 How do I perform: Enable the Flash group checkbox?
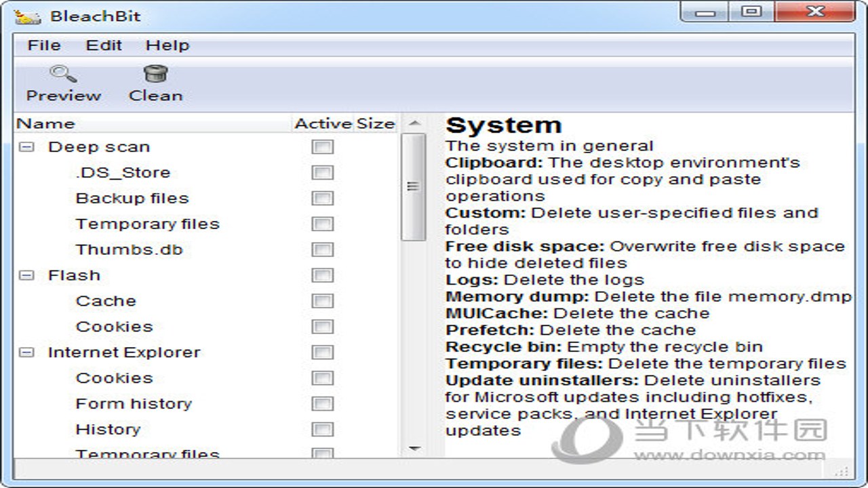coord(323,275)
